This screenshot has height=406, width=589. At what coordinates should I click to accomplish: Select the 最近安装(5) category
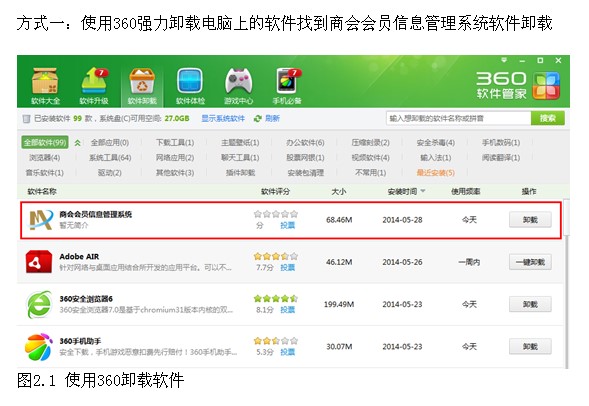tap(435, 173)
